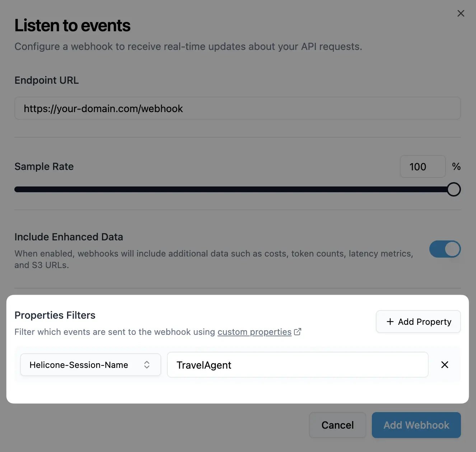Screen dimensions: 476x452
Task: Click the Sample Rate percentage box
Action: coord(423,166)
